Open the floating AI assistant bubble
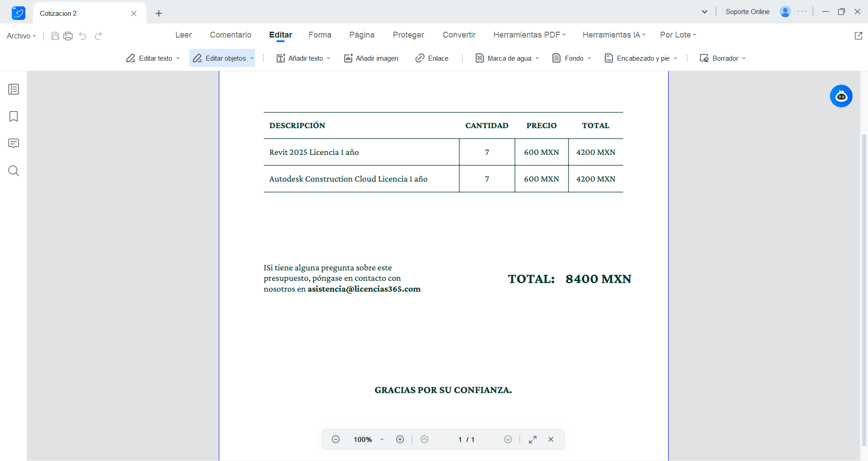Screen dimensions: 868x461 841,96
